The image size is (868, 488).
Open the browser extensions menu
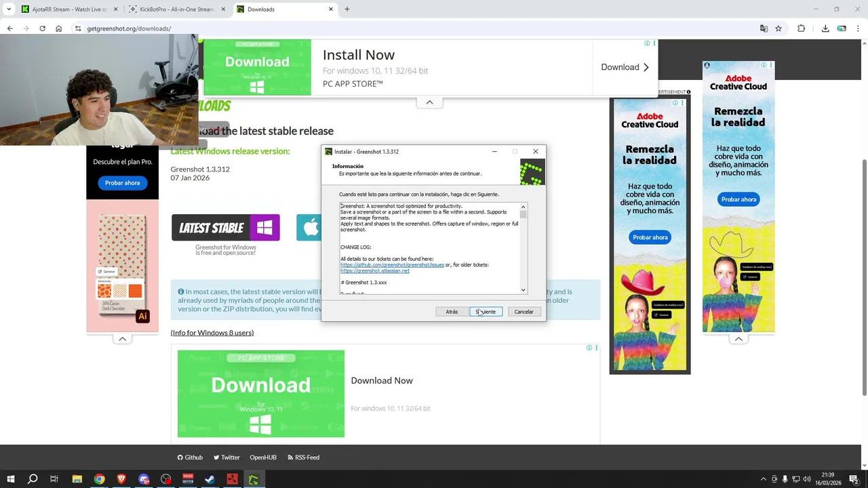[802, 28]
